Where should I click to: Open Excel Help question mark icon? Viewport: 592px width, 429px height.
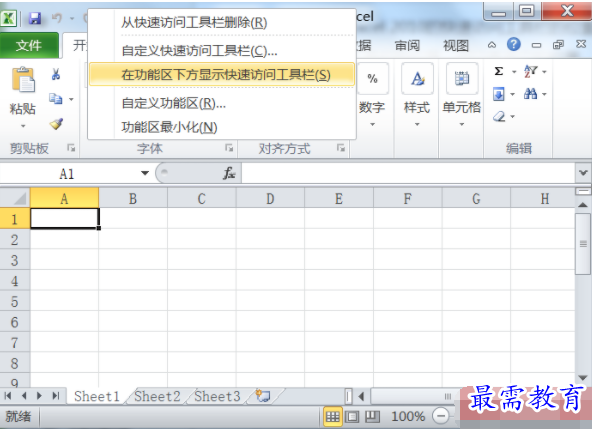tap(514, 45)
